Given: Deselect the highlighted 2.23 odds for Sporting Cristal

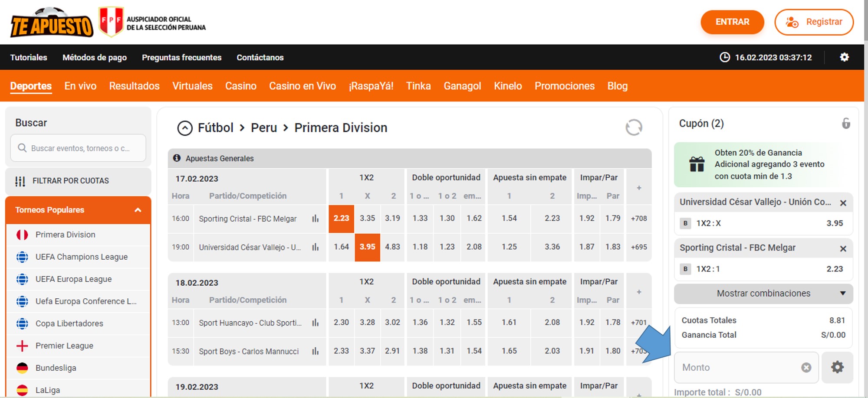Looking at the screenshot, I should pyautogui.click(x=342, y=219).
